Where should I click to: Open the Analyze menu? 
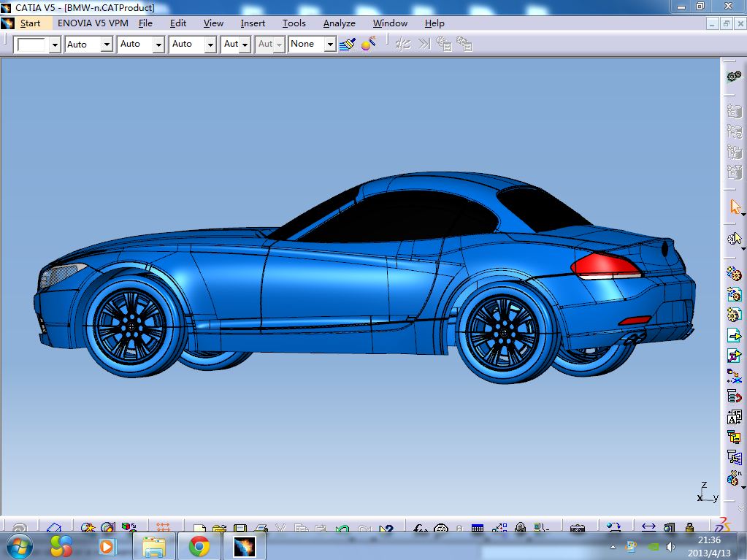pos(340,23)
